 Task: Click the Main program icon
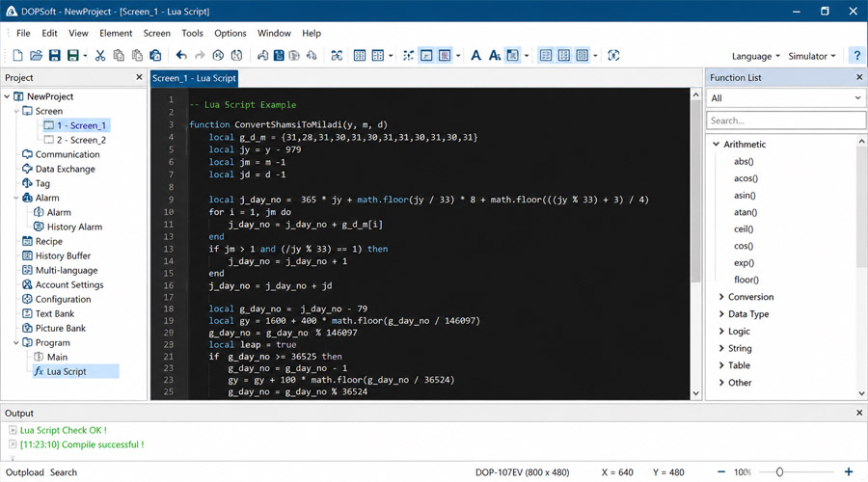click(x=39, y=357)
